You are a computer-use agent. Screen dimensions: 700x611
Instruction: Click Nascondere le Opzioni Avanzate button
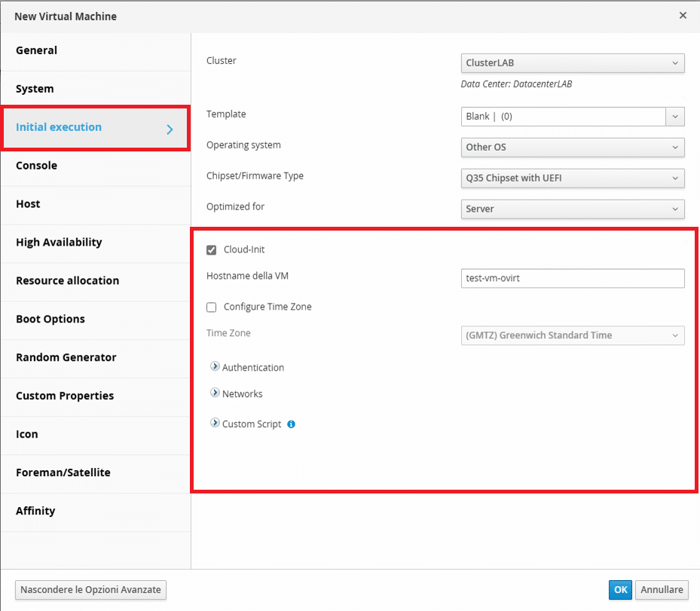click(90, 590)
